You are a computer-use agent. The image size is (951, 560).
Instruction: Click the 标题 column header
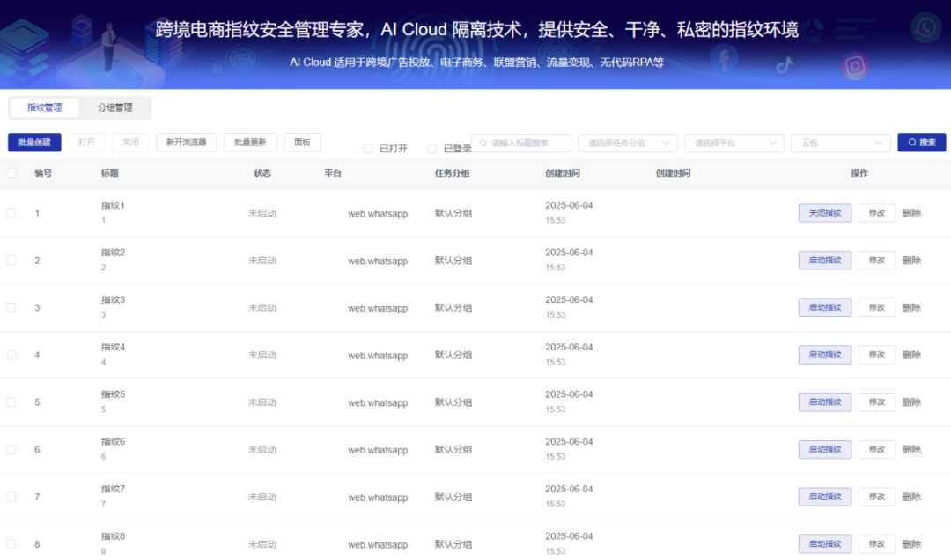pos(110,173)
